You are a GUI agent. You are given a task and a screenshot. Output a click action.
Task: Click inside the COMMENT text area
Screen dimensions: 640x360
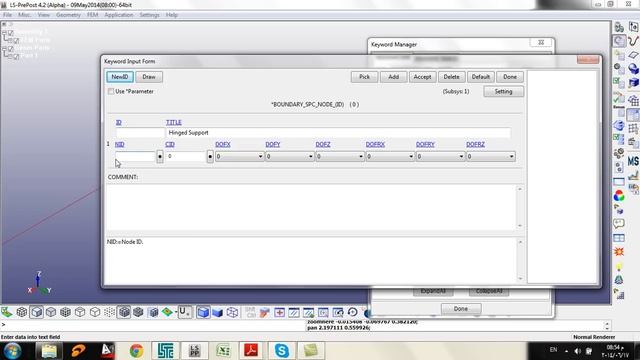pos(311,207)
